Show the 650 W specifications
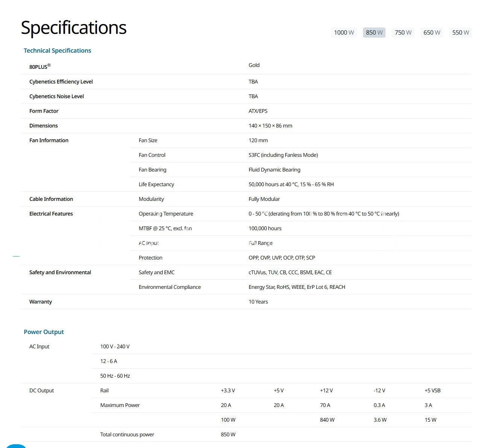This screenshot has height=448, width=498. (432, 33)
